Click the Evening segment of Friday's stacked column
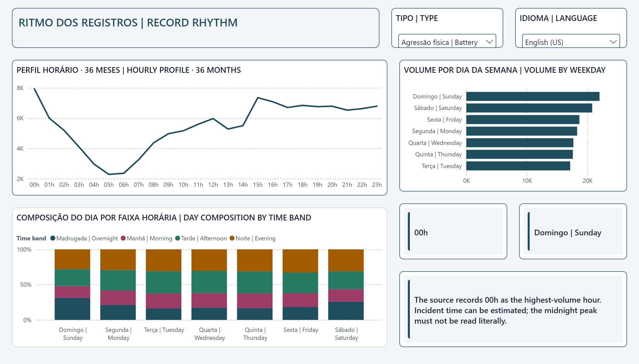The height and width of the screenshot is (364, 639). coord(300,261)
